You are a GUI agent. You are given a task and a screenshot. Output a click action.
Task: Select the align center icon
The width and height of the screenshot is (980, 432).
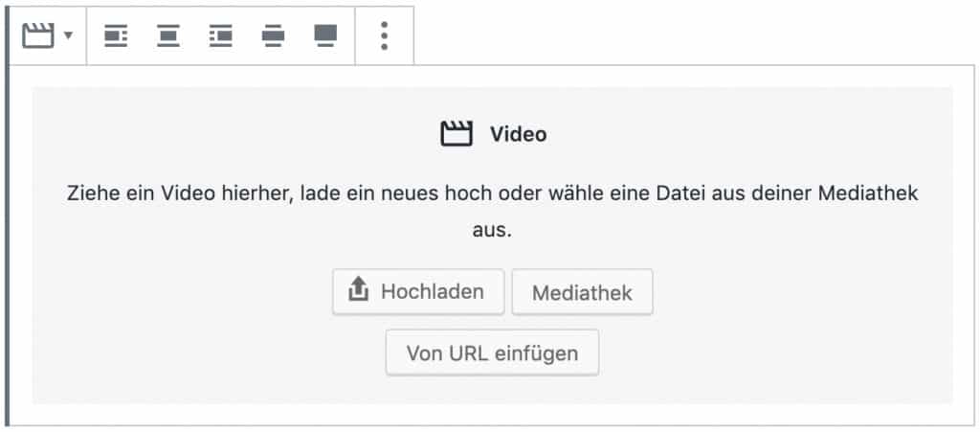tap(168, 35)
